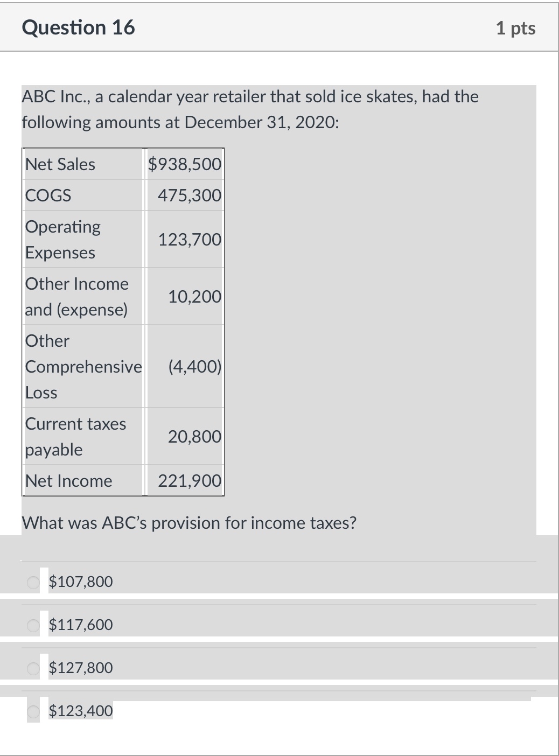Image resolution: width=559 pixels, height=756 pixels.
Task: Select the $117,600 answer option
Action: click(x=81, y=625)
